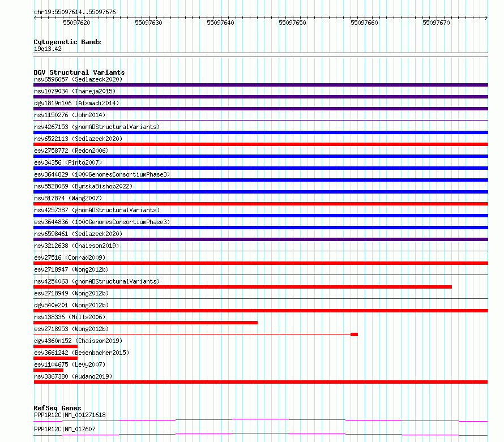Click the nsv817874 (Wang2007) label
Viewport: 504px width, 442px height.
68,198
